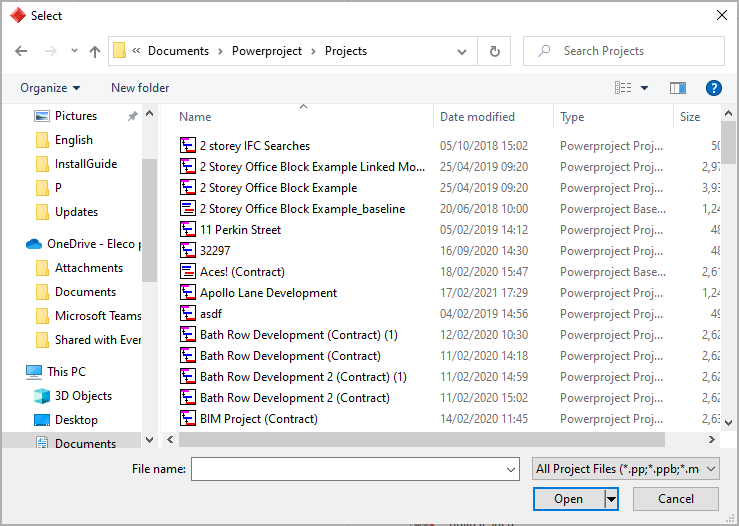Select Desktop in navigation pane
Screen dimensions: 739x526
coord(76,419)
